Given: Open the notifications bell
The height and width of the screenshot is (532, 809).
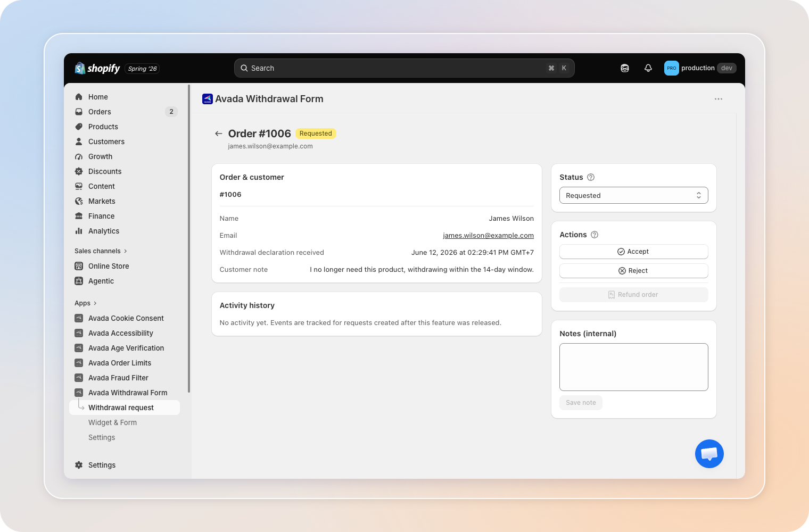Looking at the screenshot, I should [x=648, y=68].
